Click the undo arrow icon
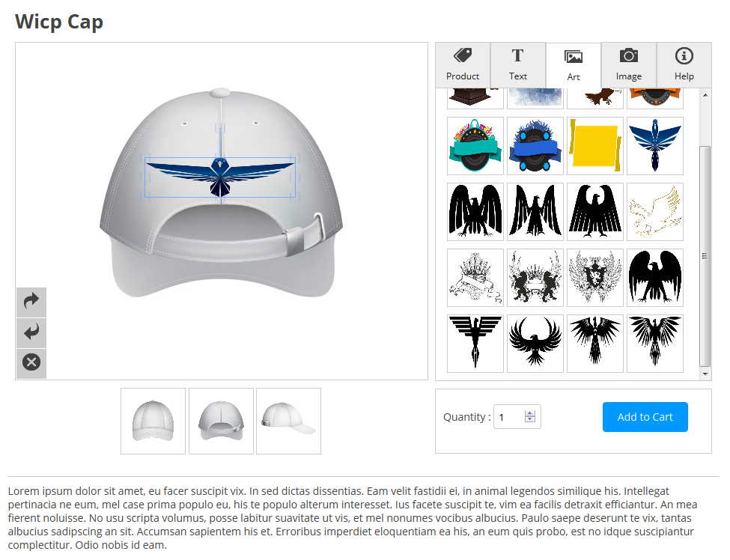Screen dimensions: 730x560 (x=31, y=332)
